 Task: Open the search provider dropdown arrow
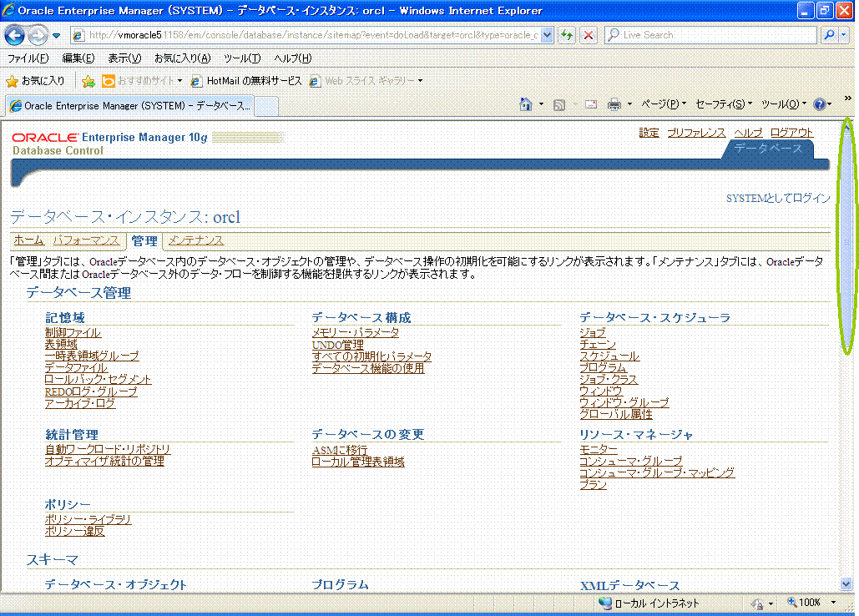click(844, 35)
